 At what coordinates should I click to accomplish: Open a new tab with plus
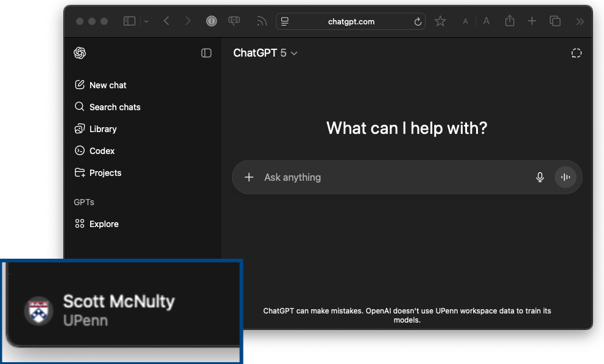coord(532,21)
